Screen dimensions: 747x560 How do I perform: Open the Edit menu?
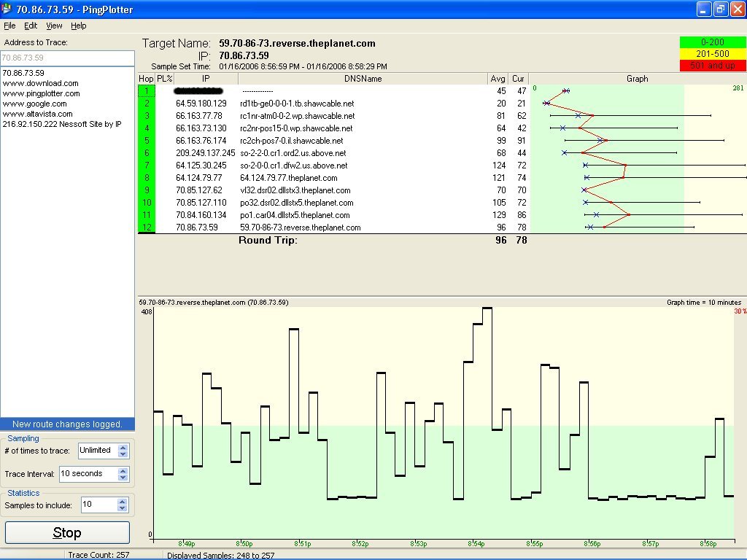coord(31,26)
